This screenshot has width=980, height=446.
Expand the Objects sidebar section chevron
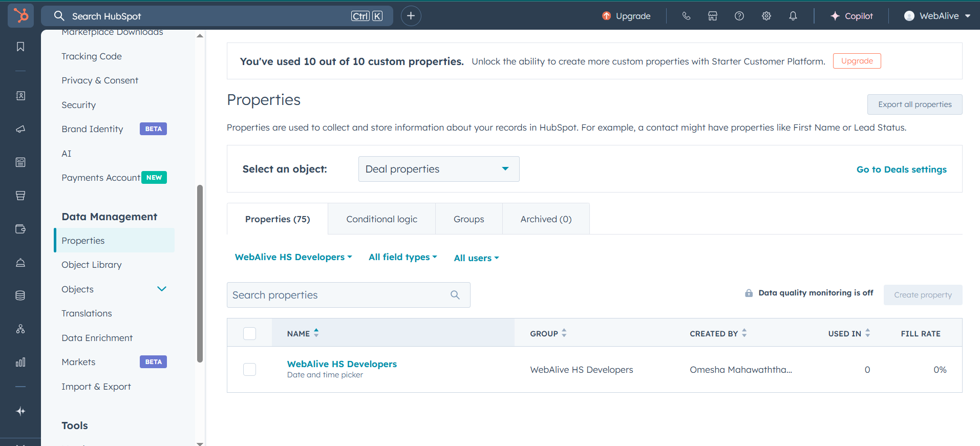(162, 289)
